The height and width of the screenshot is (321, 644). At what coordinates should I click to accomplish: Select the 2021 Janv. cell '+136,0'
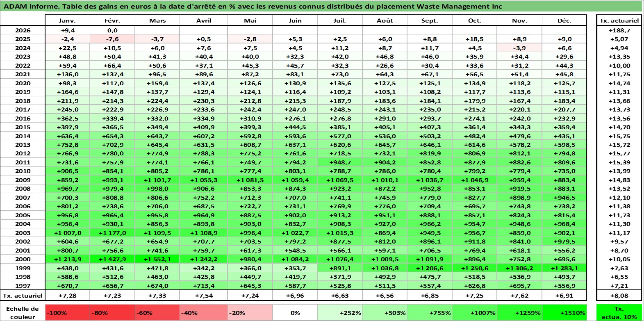tap(67, 74)
